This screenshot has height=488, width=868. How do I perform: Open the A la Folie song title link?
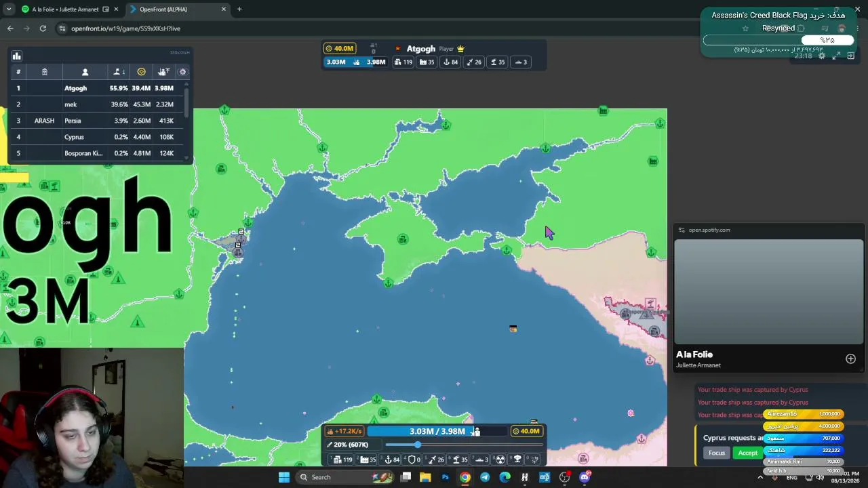694,354
